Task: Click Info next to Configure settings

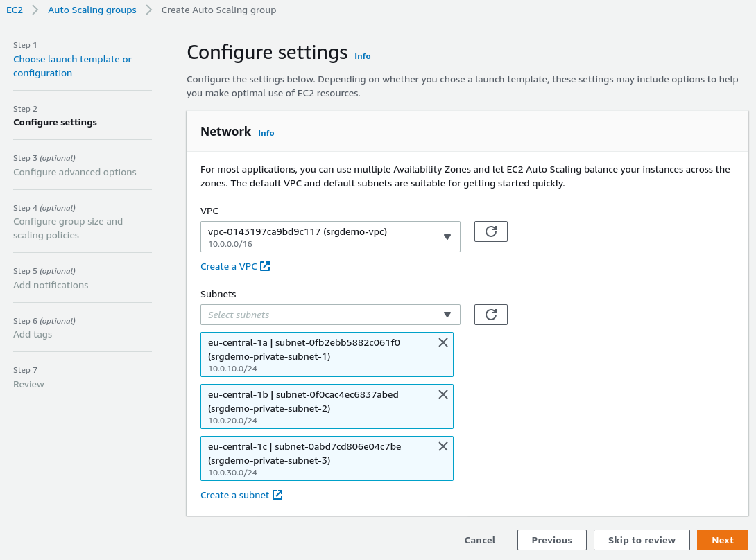Action: click(362, 56)
